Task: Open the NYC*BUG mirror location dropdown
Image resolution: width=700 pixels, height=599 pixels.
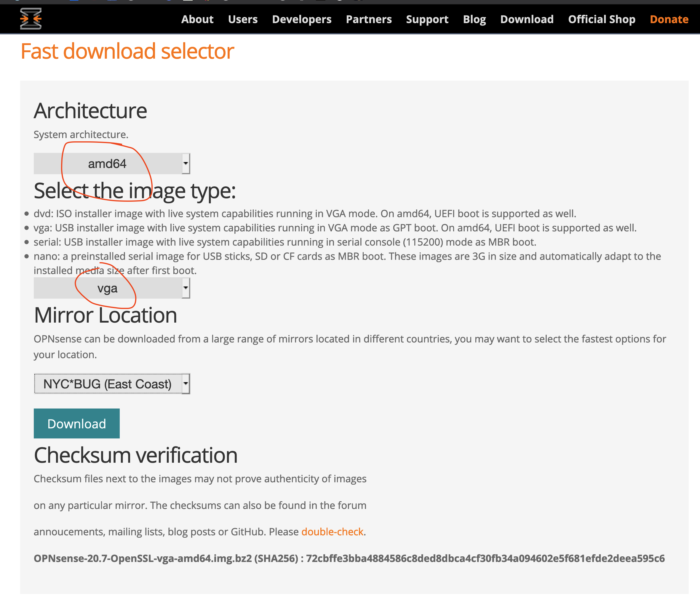Action: coord(112,384)
